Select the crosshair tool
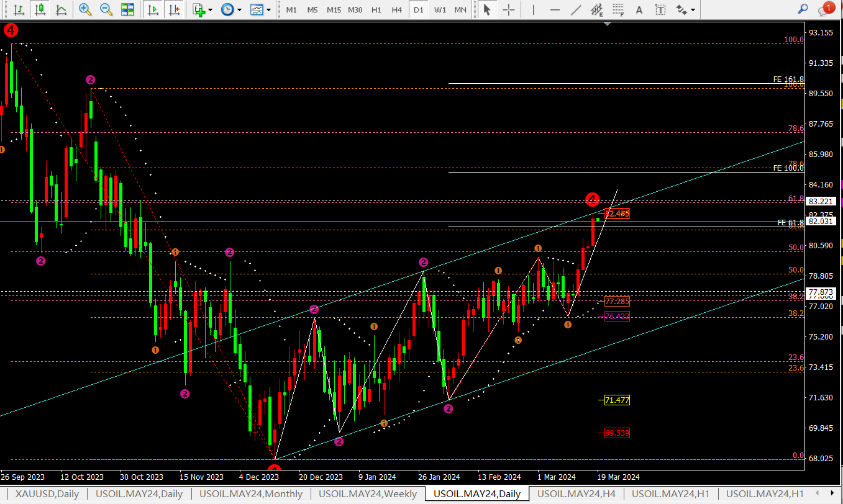The height and width of the screenshot is (504, 843). click(509, 9)
